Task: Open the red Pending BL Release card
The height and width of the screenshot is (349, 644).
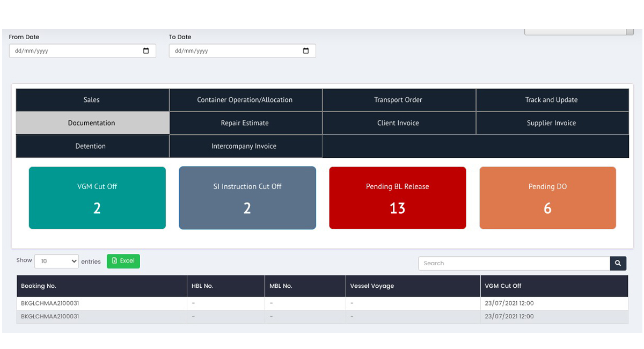Action: [397, 198]
